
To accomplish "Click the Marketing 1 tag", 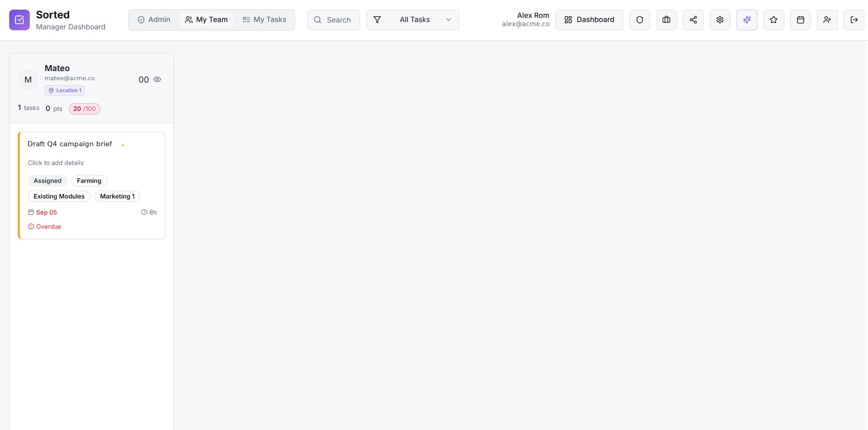I will [x=117, y=197].
